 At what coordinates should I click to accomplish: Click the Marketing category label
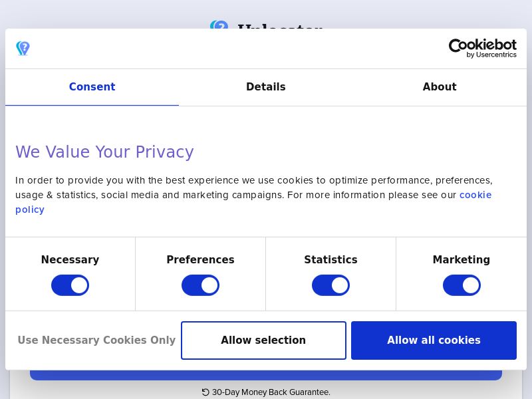tap(462, 259)
